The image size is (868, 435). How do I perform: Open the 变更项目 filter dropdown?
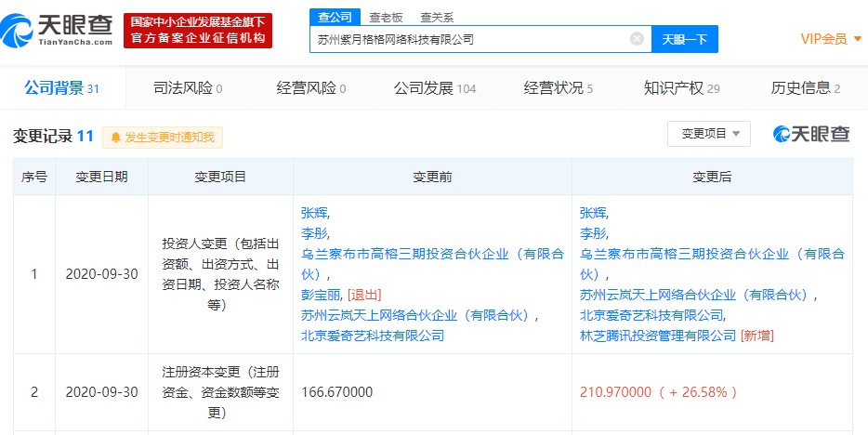[708, 134]
